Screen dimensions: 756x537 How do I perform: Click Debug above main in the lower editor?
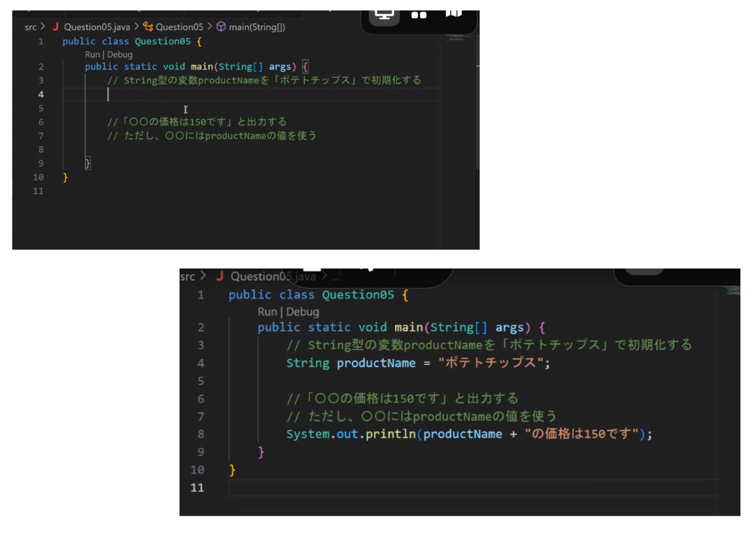[302, 312]
